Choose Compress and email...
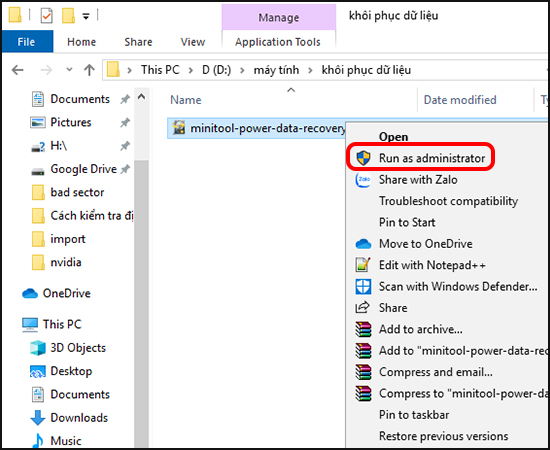The height and width of the screenshot is (450, 550). pyautogui.click(x=436, y=372)
